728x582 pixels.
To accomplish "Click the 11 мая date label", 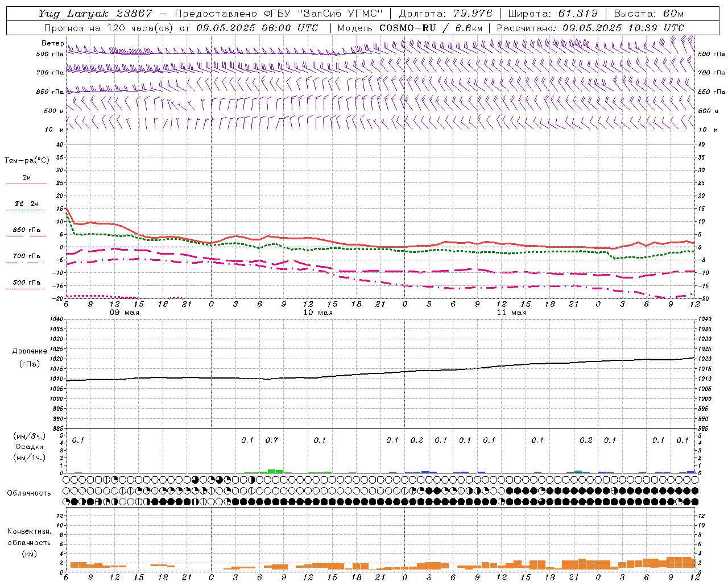I will [511, 313].
